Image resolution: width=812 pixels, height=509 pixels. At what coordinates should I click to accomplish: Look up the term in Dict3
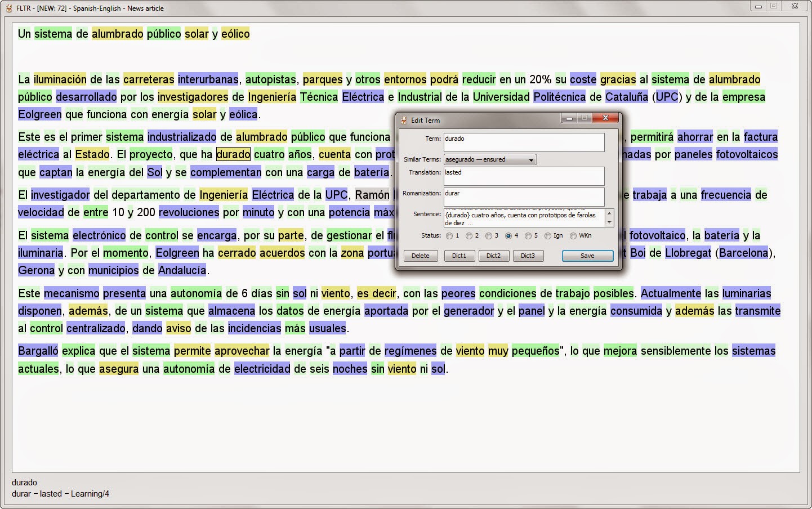coord(528,256)
